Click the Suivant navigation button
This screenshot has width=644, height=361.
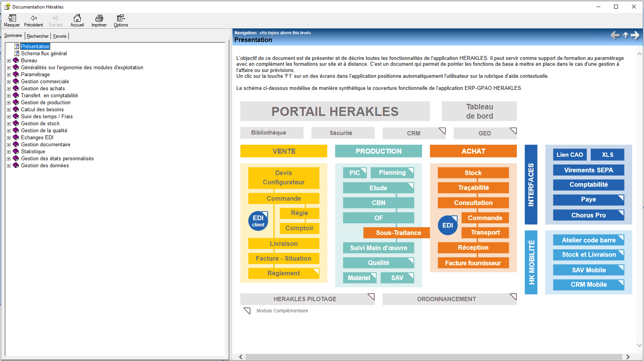[55, 20]
